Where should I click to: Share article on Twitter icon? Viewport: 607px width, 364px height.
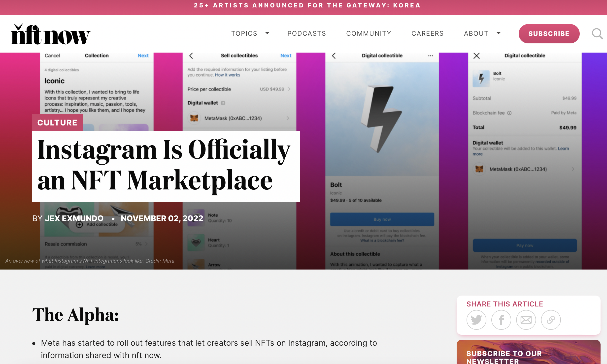[476, 320]
